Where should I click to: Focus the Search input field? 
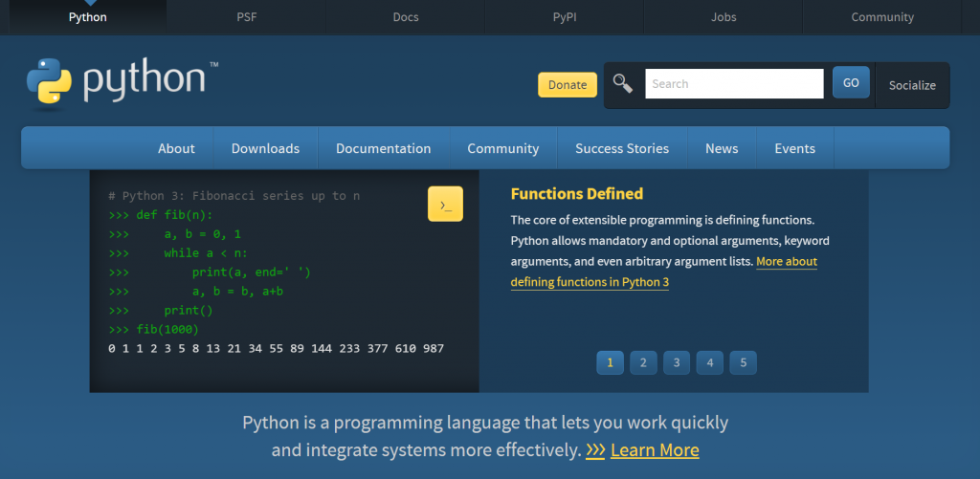pos(734,84)
